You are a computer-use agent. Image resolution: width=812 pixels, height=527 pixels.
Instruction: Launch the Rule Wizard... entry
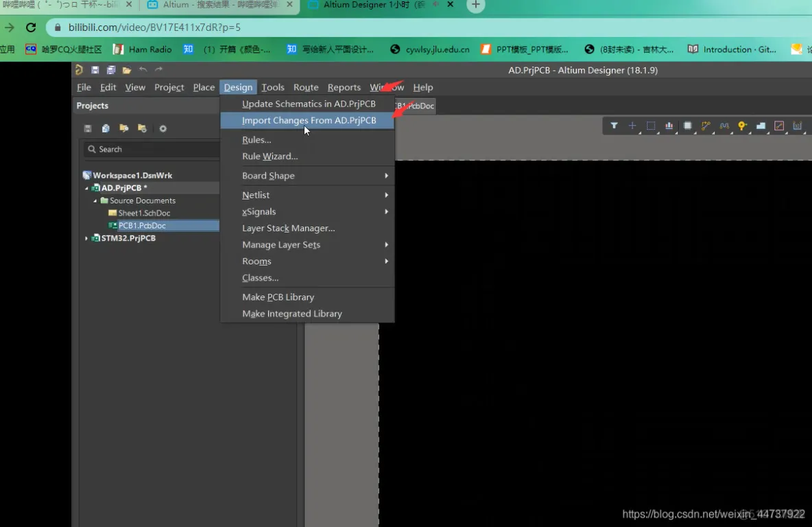point(308,156)
